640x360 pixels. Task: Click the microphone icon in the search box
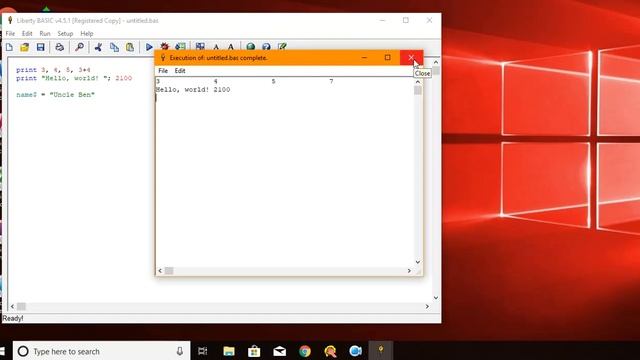[180, 351]
